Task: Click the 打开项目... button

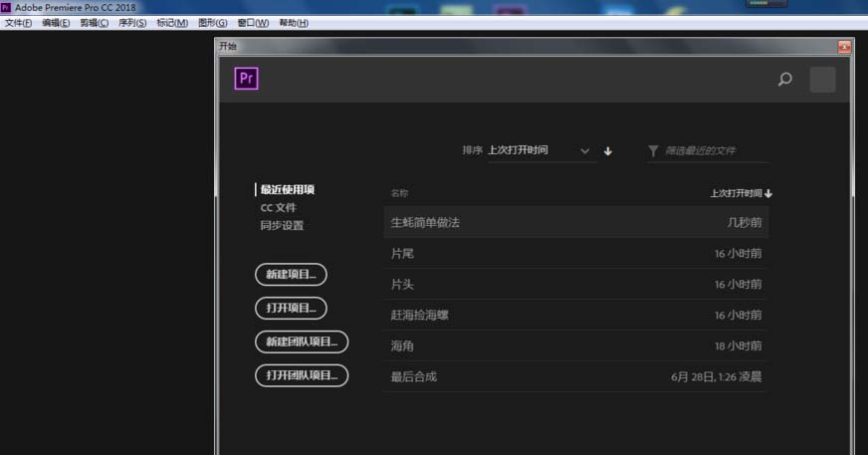Action: click(x=291, y=309)
